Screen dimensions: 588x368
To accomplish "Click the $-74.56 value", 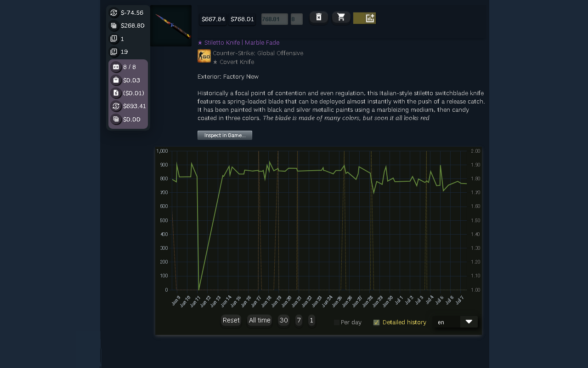I will (132, 13).
